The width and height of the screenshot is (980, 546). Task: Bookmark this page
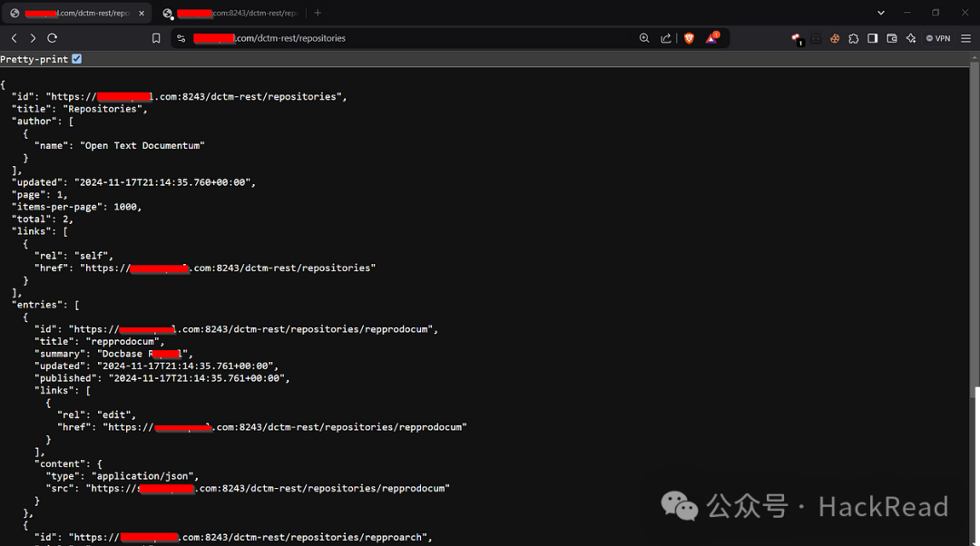pos(156,38)
